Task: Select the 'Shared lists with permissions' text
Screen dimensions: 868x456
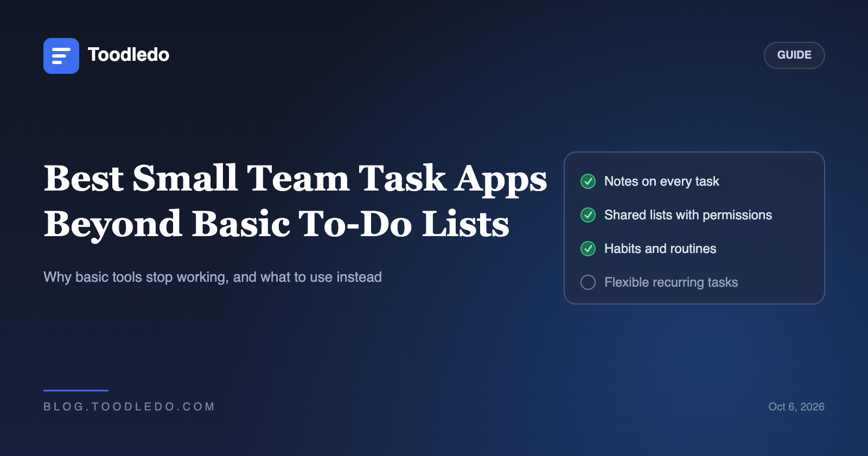Action: 688,215
